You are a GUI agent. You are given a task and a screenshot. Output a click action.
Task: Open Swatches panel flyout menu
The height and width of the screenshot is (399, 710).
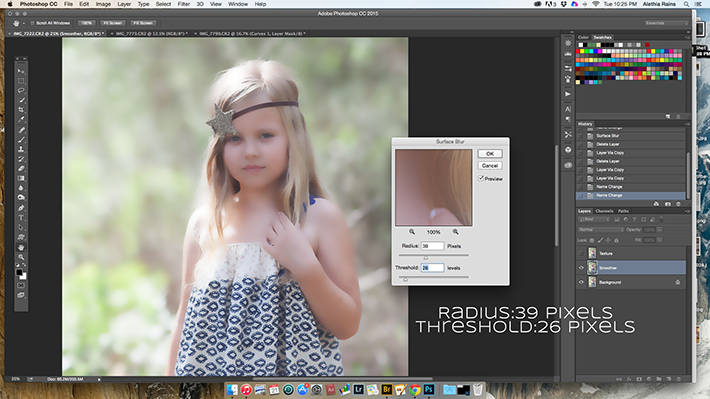point(687,37)
